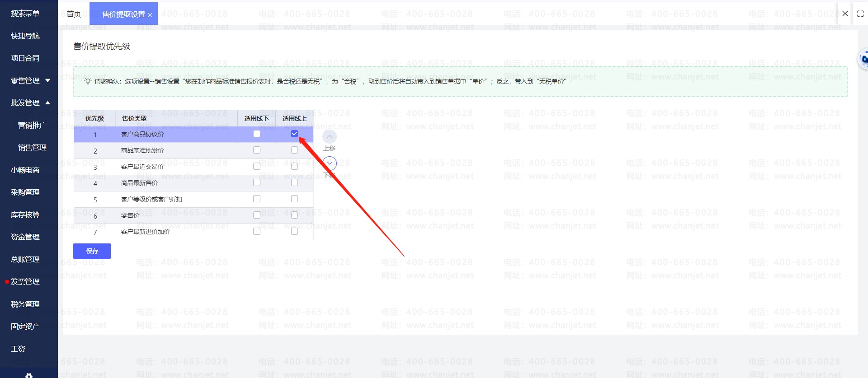Image resolution: width=868 pixels, height=378 pixels.
Task: Open the 营销推广 submenu item
Action: pyautogui.click(x=33, y=125)
